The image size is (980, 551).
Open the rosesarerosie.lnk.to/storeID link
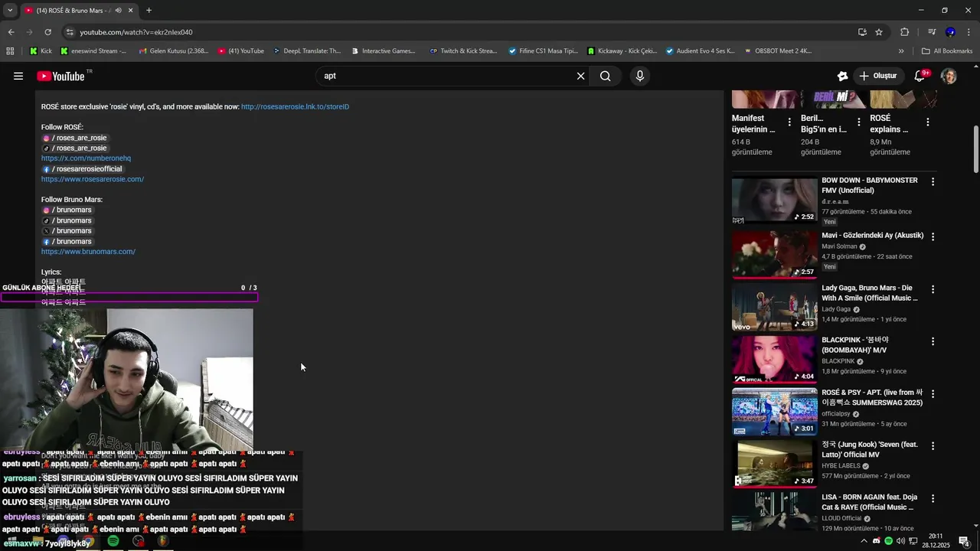[x=295, y=107]
